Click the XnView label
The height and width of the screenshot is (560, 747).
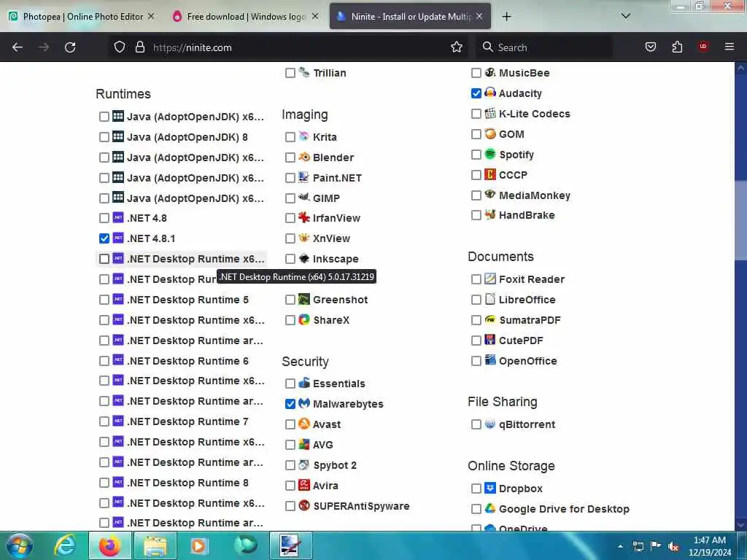tap(332, 238)
